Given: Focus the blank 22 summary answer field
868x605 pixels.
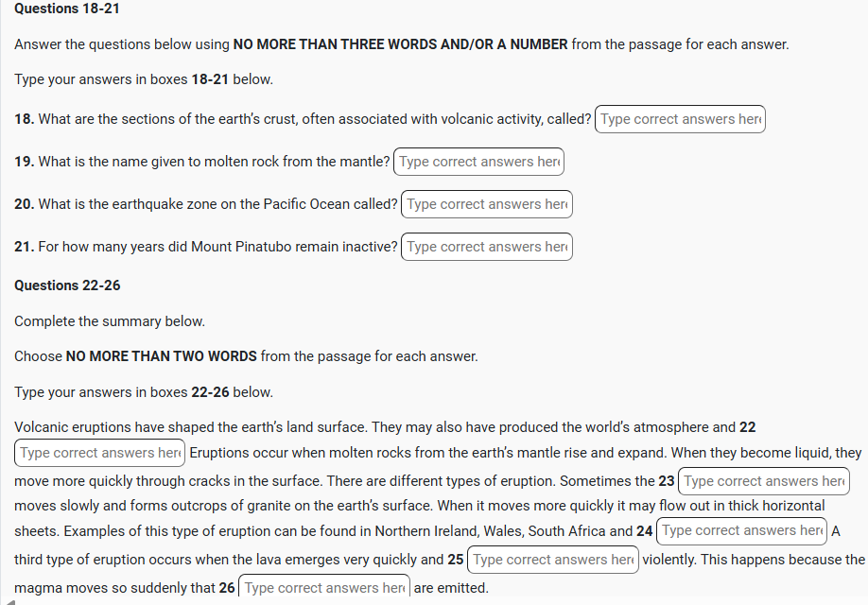Looking at the screenshot, I should click(99, 453).
